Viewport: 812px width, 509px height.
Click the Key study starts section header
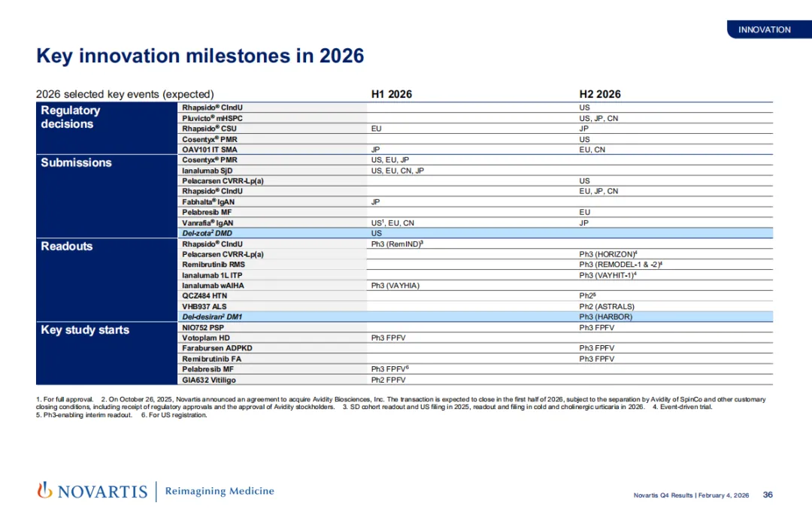click(84, 329)
